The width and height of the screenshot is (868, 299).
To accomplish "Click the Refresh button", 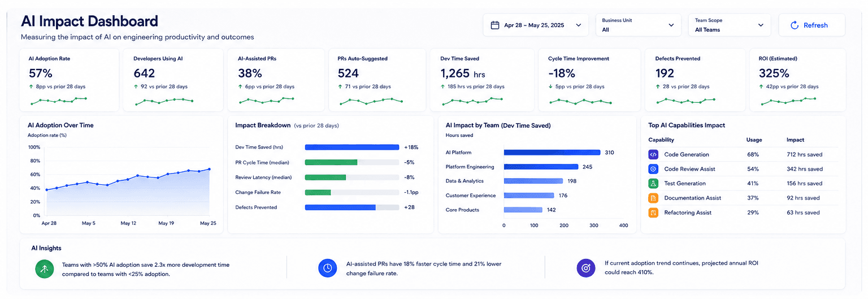I will point(811,25).
